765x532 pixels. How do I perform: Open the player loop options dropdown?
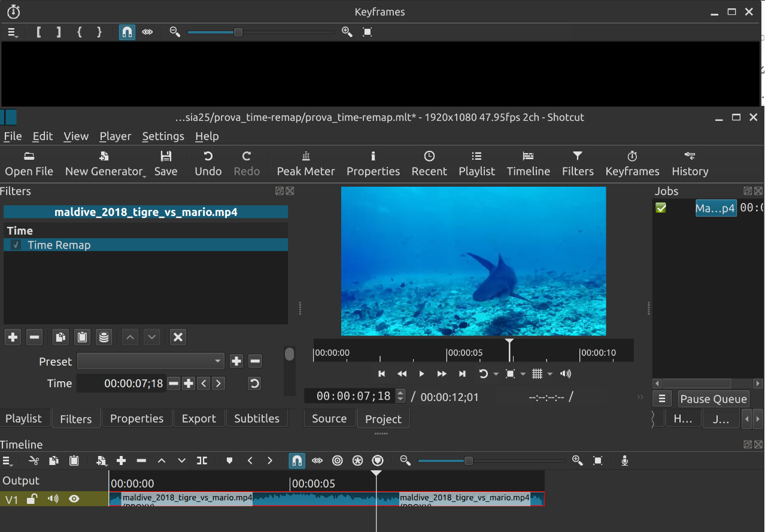pos(496,374)
